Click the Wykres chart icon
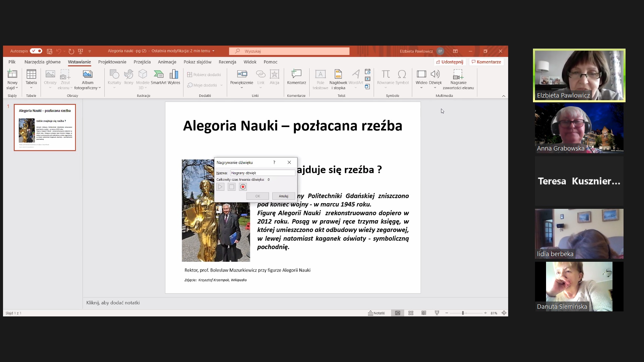 pyautogui.click(x=174, y=74)
